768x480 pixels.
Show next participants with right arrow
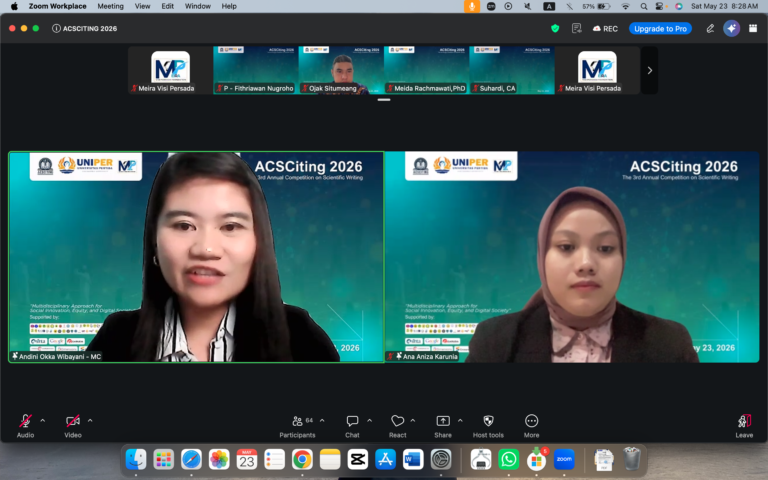tap(649, 71)
